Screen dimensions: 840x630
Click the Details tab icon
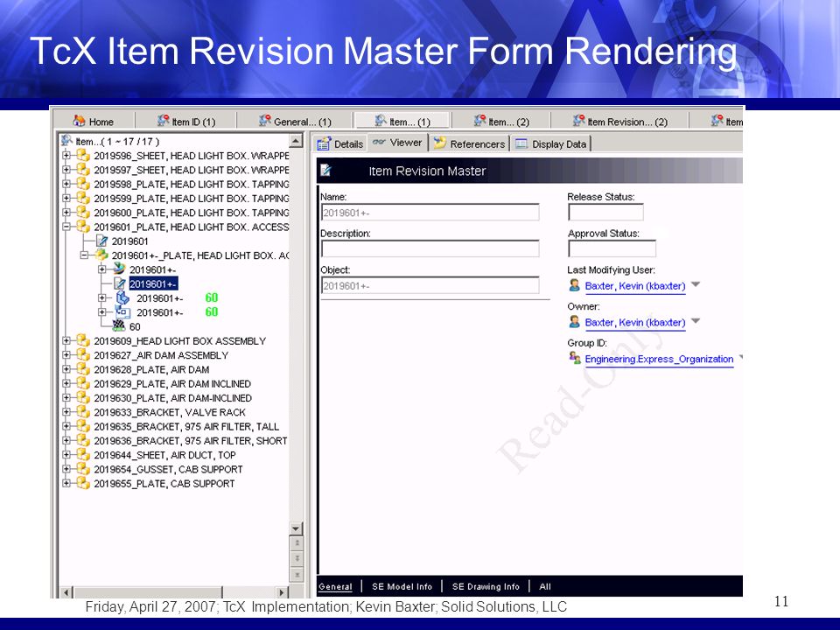[x=324, y=143]
